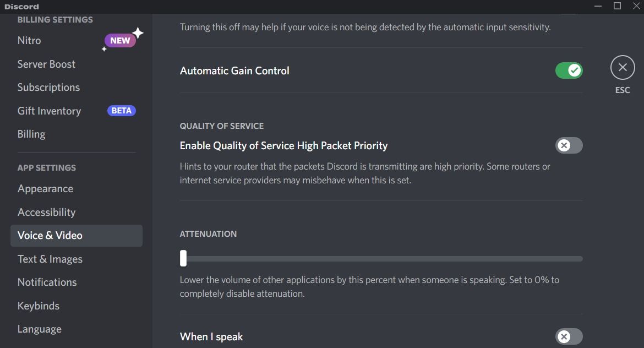Open Nitro settings from the sidebar
644x348 pixels.
tap(29, 40)
